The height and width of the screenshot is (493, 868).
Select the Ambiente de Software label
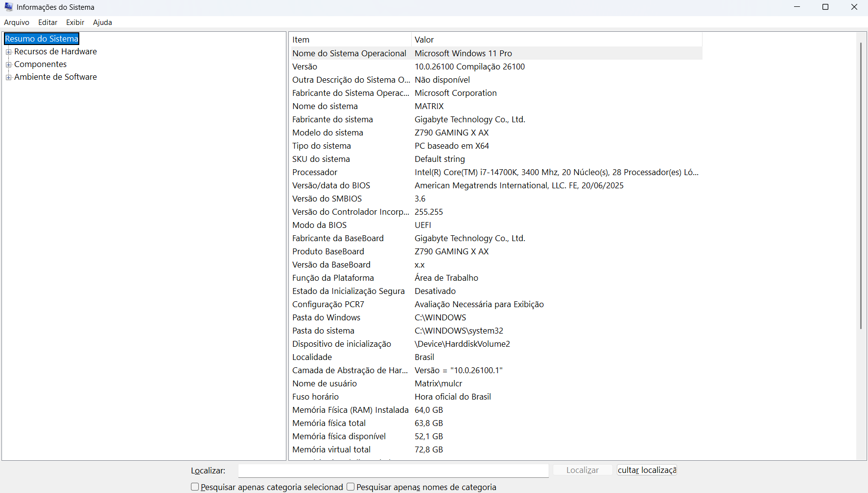click(x=55, y=77)
